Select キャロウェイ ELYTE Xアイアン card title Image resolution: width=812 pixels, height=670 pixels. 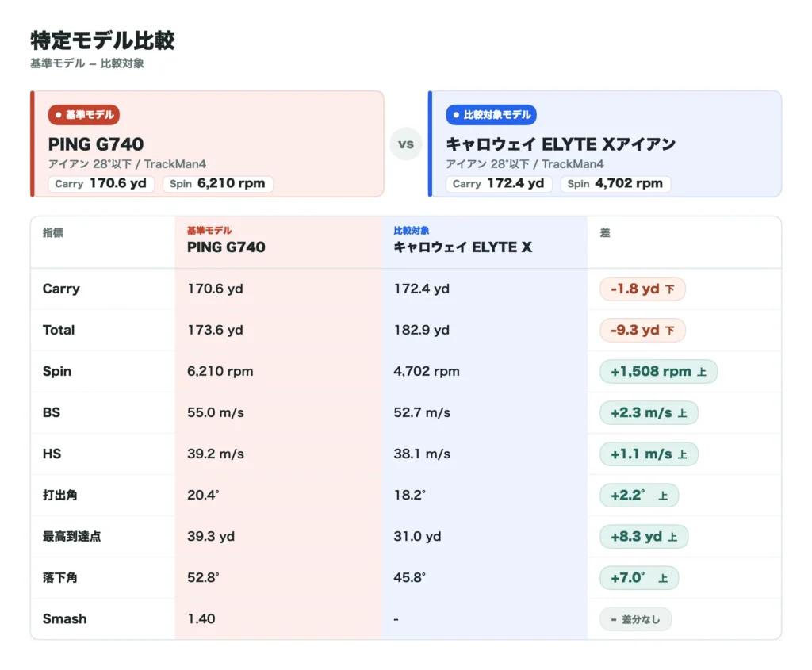[x=561, y=144]
